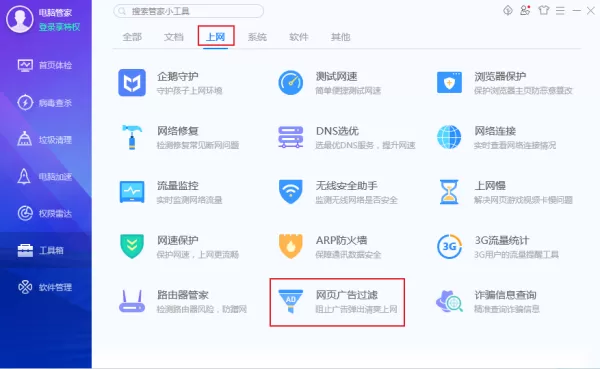The height and width of the screenshot is (369, 600).
Task: Open the skin shirt icon in title bar
Action: [543, 10]
